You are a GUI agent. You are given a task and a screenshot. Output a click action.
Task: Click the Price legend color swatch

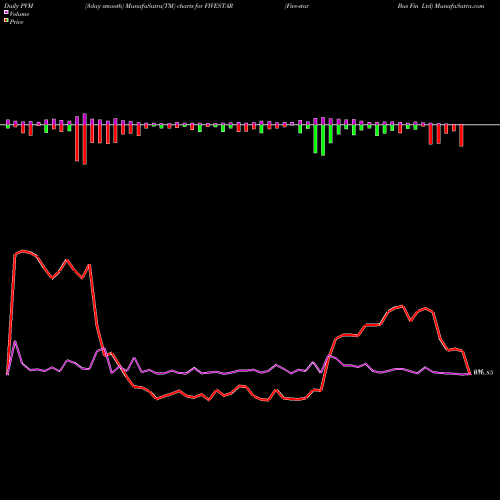point(6,20)
